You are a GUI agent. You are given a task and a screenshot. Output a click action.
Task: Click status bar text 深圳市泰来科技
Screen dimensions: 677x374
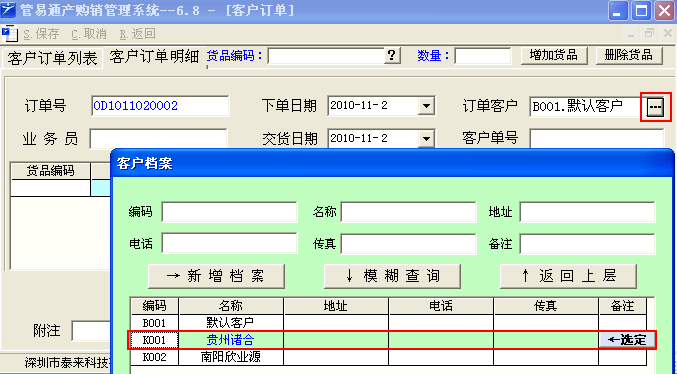[x=68, y=363]
